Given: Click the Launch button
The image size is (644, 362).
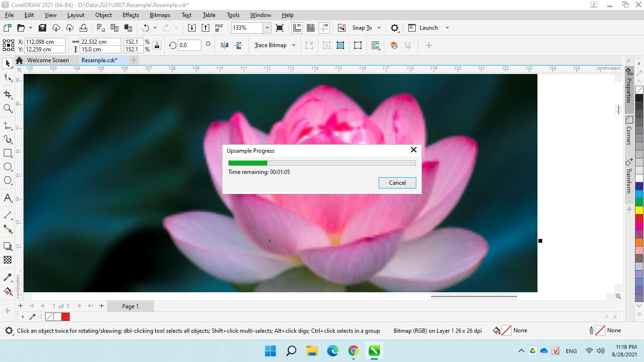Looking at the screenshot, I should tap(428, 28).
